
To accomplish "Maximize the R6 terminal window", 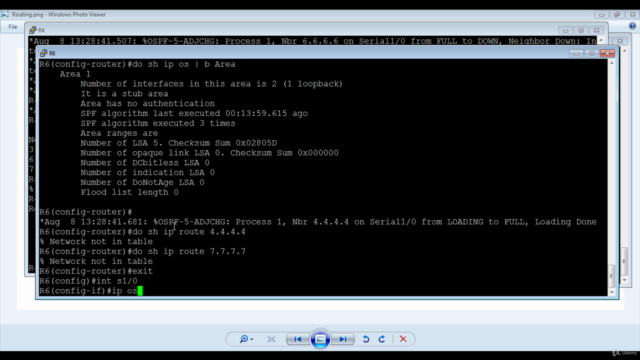I will click(x=591, y=53).
